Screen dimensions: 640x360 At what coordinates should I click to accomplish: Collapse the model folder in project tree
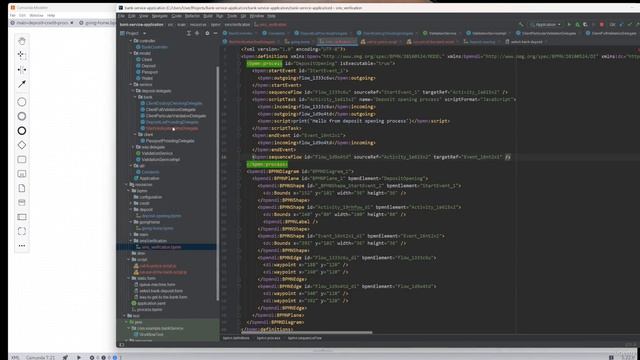131,53
